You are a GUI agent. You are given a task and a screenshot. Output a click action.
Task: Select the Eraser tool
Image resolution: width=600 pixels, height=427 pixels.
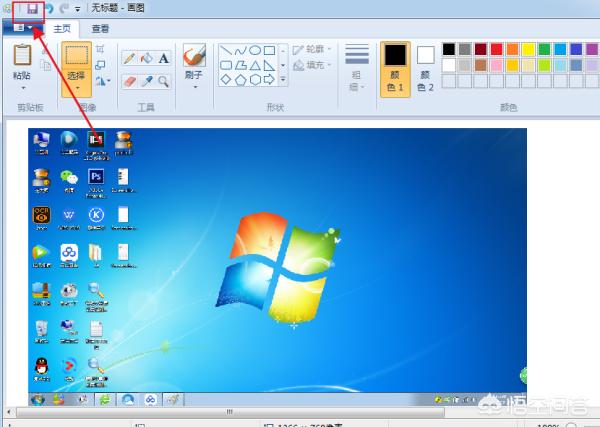(129, 81)
